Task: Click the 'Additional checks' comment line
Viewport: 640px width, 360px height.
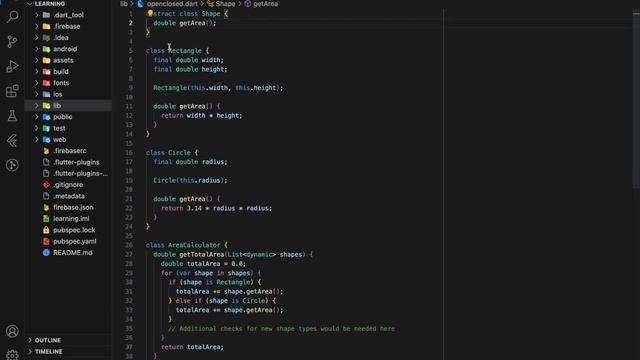Action: (282, 329)
